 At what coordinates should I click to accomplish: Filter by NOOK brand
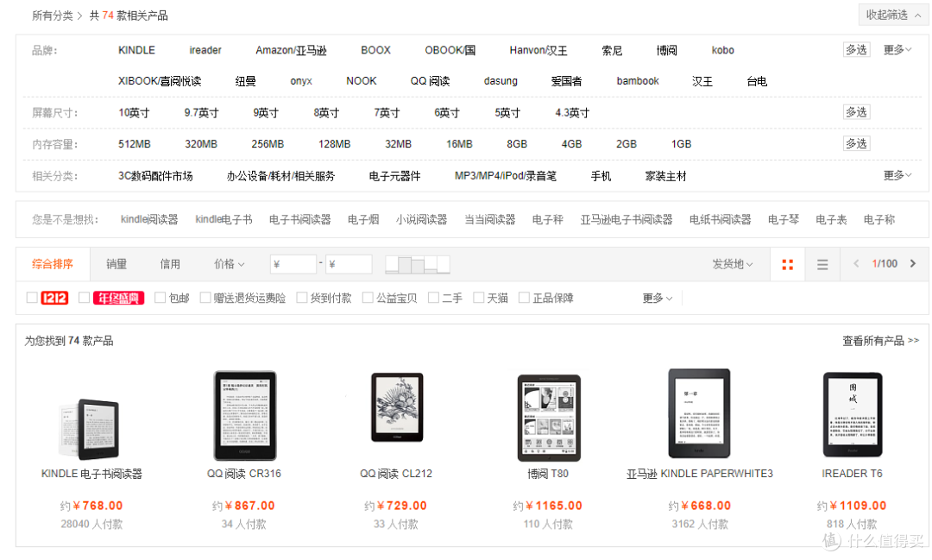click(362, 81)
